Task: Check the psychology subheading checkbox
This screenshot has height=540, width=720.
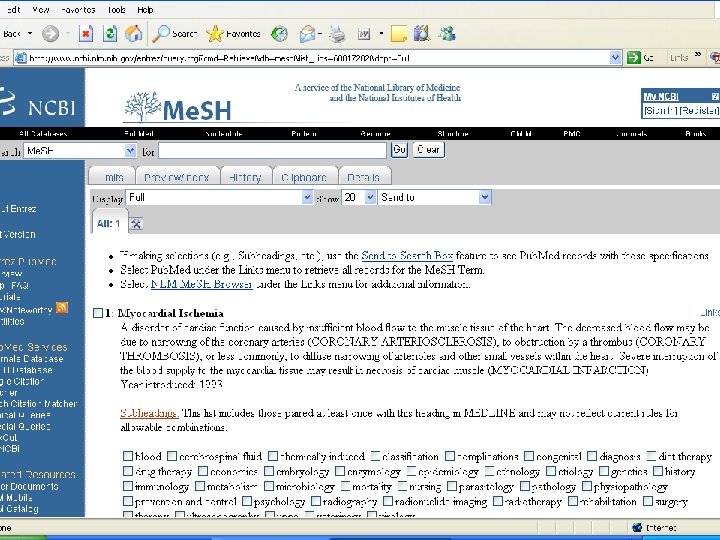Action: 247,501
